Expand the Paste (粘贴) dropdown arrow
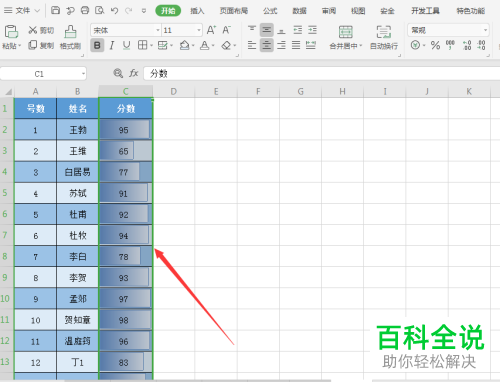This screenshot has width=500, height=382. 19,46
